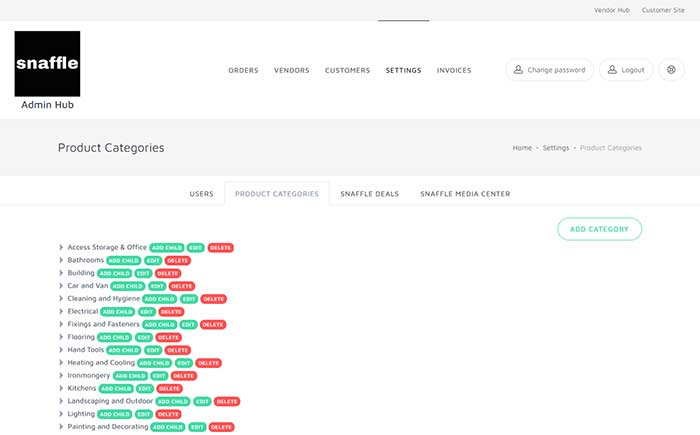Delete the Landscaping and Outdoor category
Screen dimensions: 700x435
227,402
